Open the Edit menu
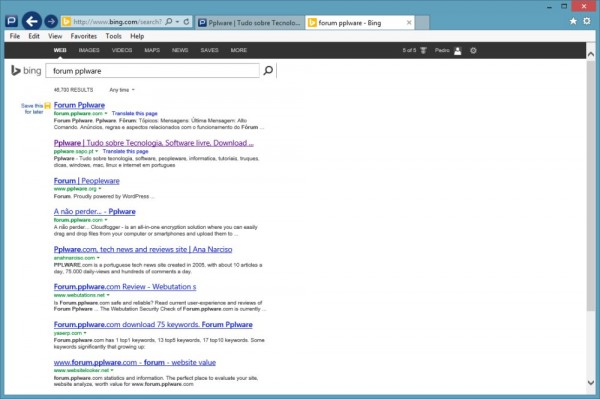The image size is (600, 399). click(x=34, y=36)
